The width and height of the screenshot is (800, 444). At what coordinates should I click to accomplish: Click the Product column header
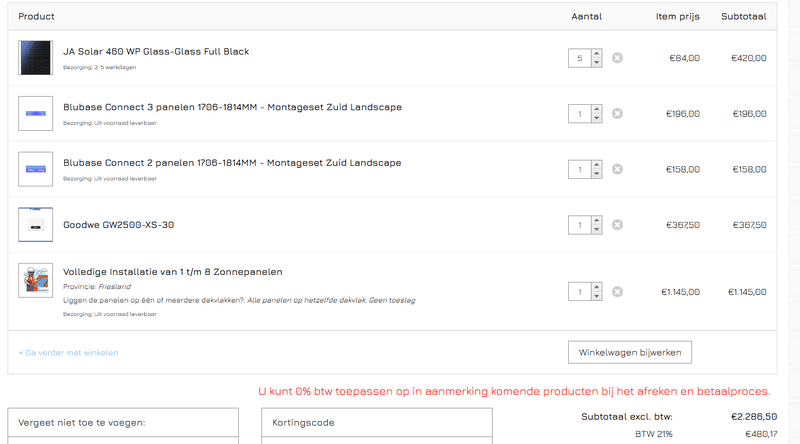click(36, 16)
